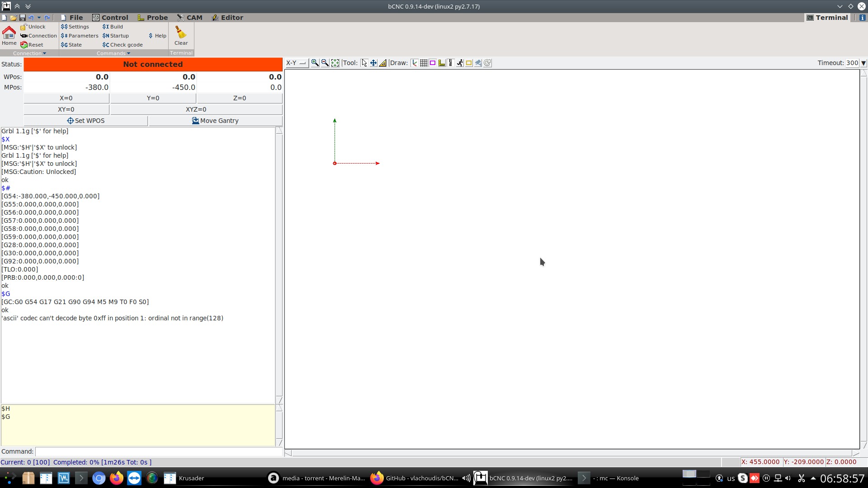Select the pan/move canvas tool
The width and height of the screenshot is (868, 488).
click(x=373, y=63)
